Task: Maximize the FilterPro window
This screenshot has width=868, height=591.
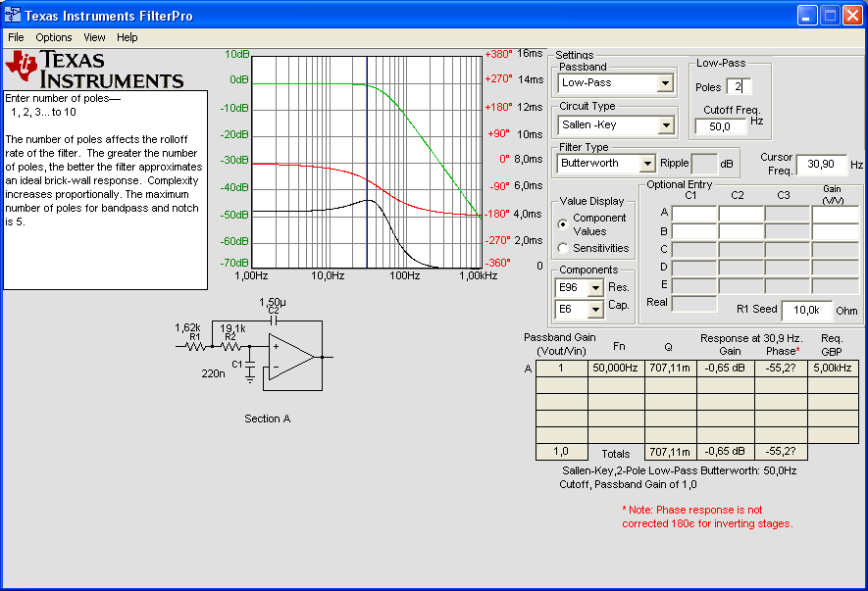Action: [830, 15]
